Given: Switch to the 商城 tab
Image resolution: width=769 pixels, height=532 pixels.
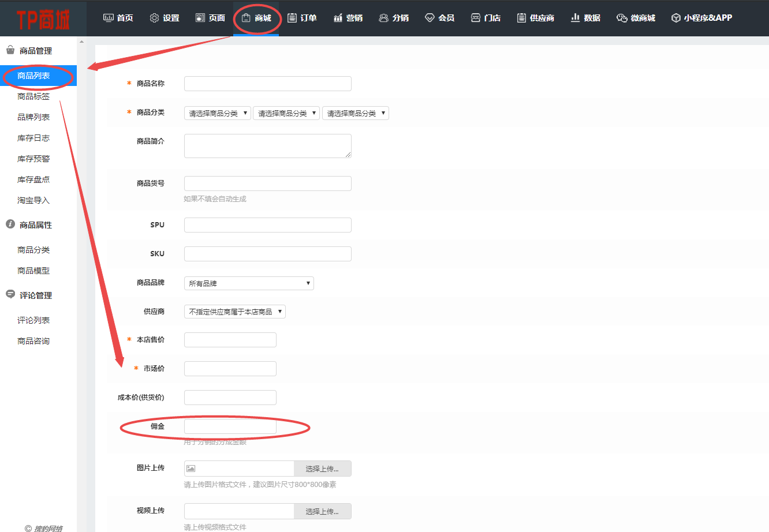Looking at the screenshot, I should [256, 18].
